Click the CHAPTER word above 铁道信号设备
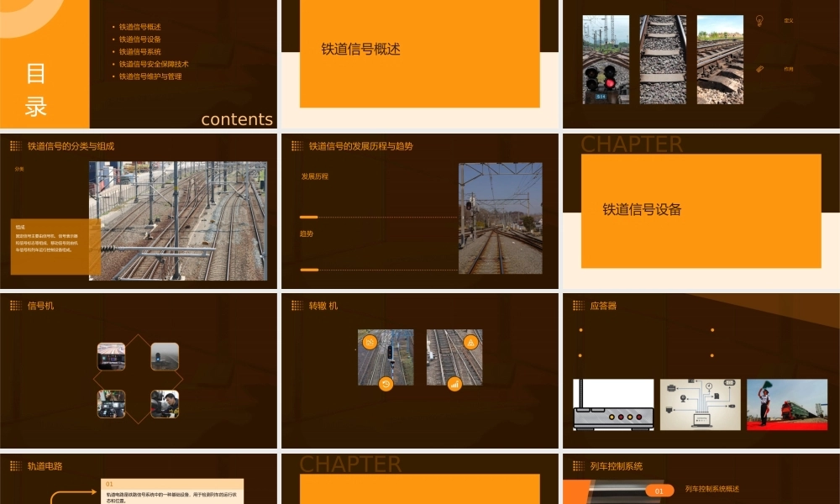This screenshot has width=840, height=504. click(x=632, y=144)
